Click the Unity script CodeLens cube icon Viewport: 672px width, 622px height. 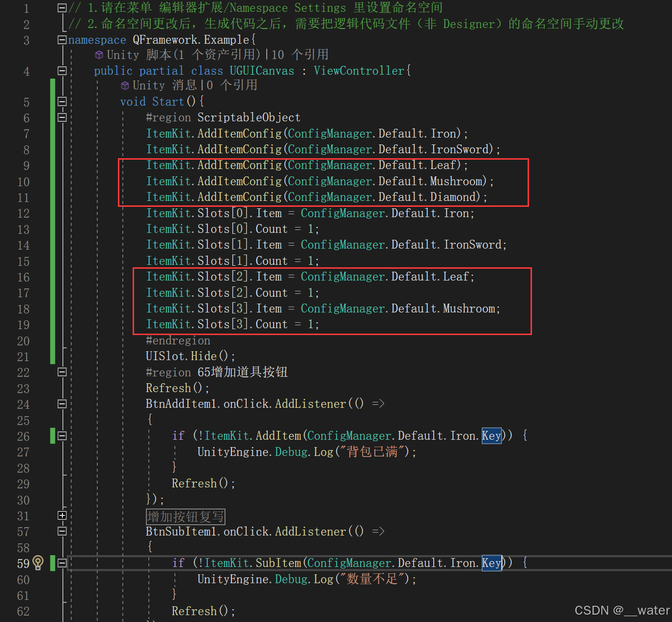tap(99, 55)
